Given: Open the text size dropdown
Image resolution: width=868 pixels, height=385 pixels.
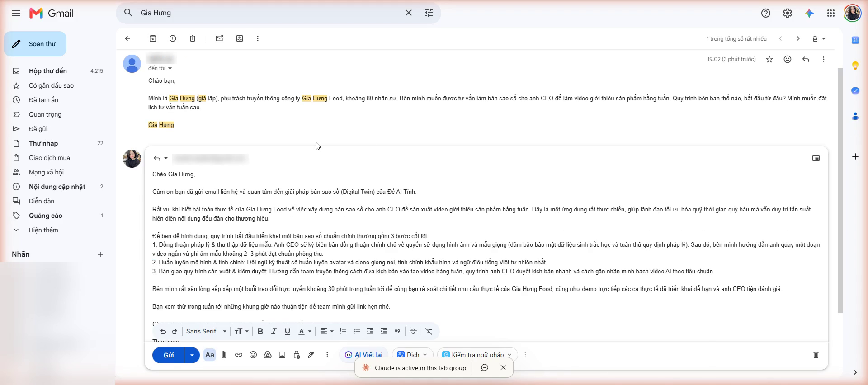Looking at the screenshot, I should click(x=242, y=331).
